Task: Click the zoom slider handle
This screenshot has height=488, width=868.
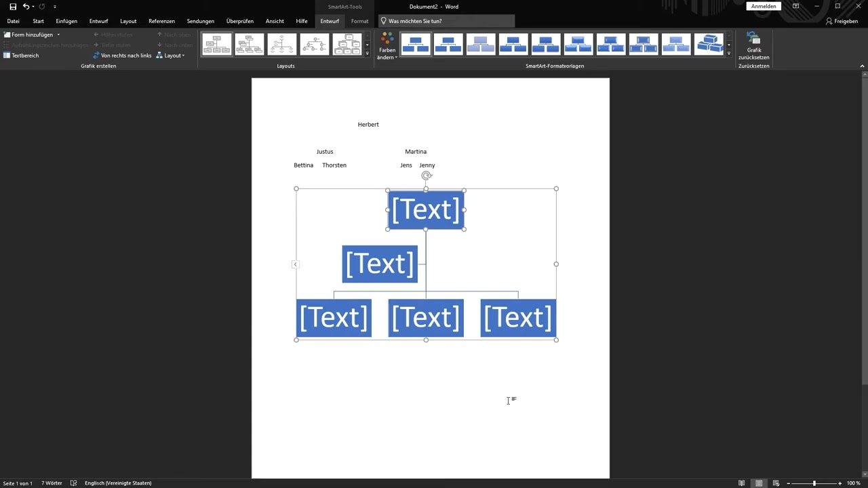Action: pos(814,483)
